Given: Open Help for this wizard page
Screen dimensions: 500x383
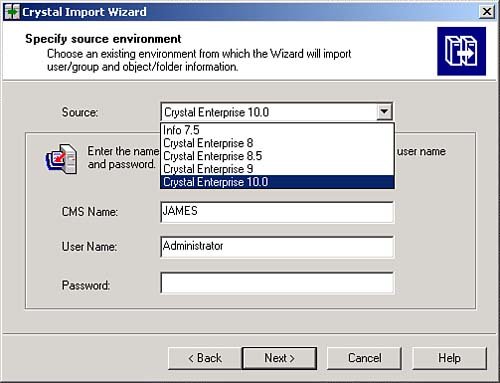Looking at the screenshot, I should pos(449,358).
